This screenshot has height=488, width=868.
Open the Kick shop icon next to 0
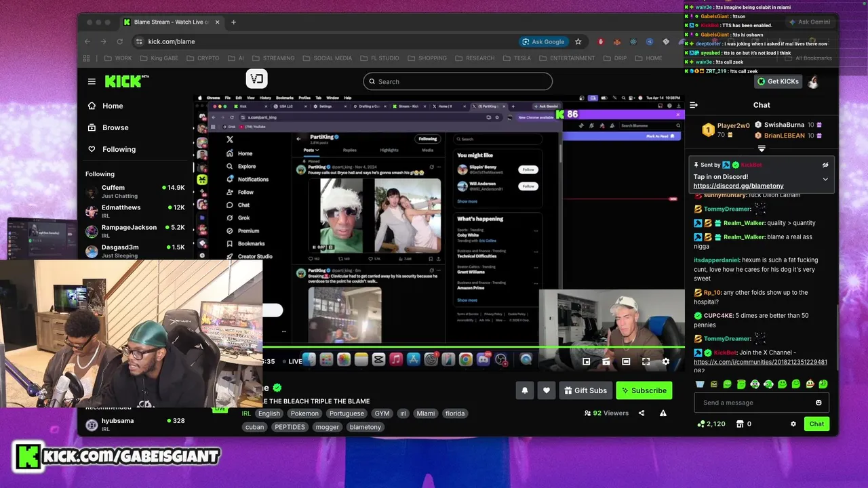tap(739, 424)
